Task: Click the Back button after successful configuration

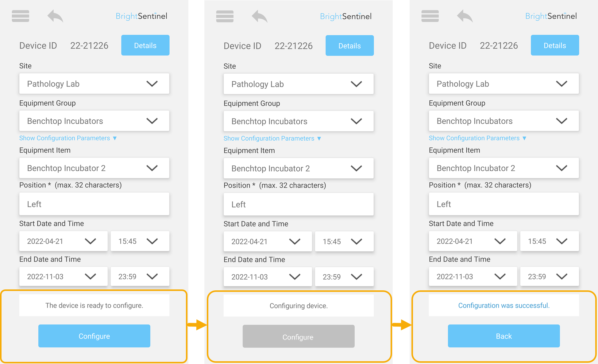Action: click(504, 336)
